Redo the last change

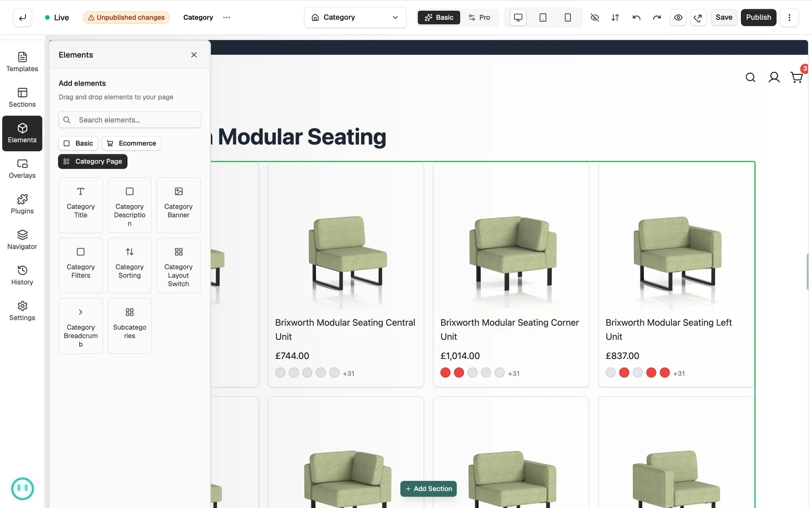(x=657, y=17)
